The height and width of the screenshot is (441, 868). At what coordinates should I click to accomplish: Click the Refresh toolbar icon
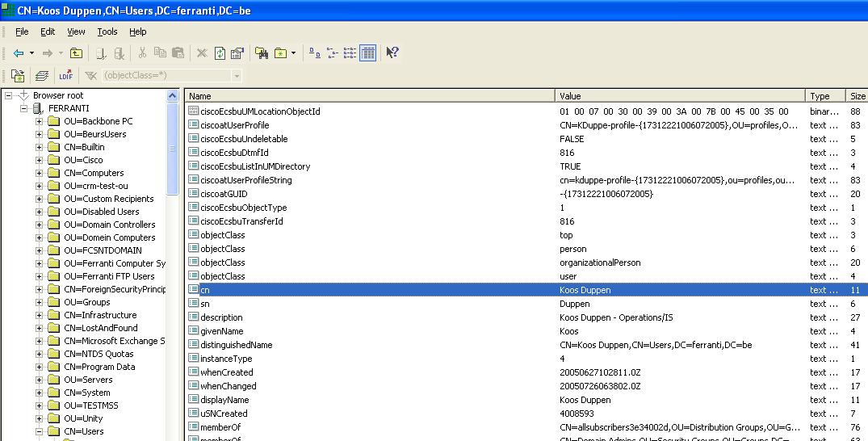(x=220, y=53)
